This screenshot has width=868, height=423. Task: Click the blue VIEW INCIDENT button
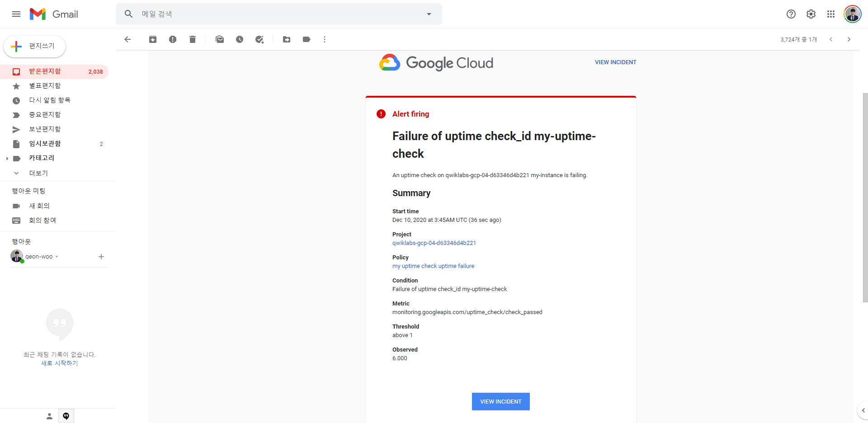(500, 401)
